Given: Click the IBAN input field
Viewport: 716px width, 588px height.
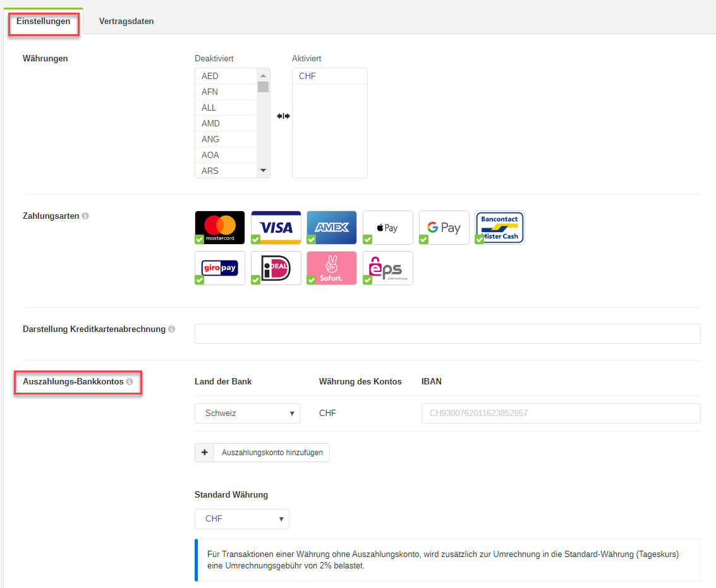Looking at the screenshot, I should click(x=561, y=413).
